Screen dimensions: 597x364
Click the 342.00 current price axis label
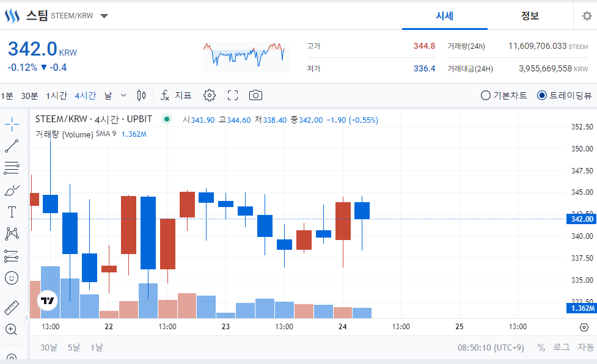pos(582,219)
